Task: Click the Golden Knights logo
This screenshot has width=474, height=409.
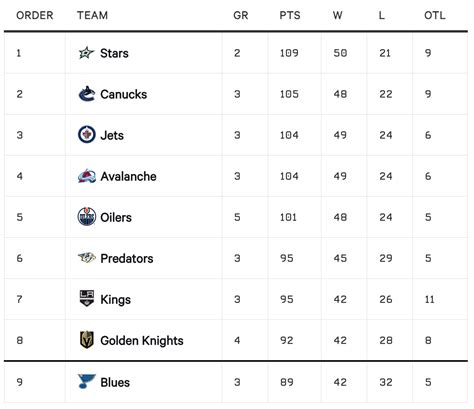Action: click(x=87, y=340)
